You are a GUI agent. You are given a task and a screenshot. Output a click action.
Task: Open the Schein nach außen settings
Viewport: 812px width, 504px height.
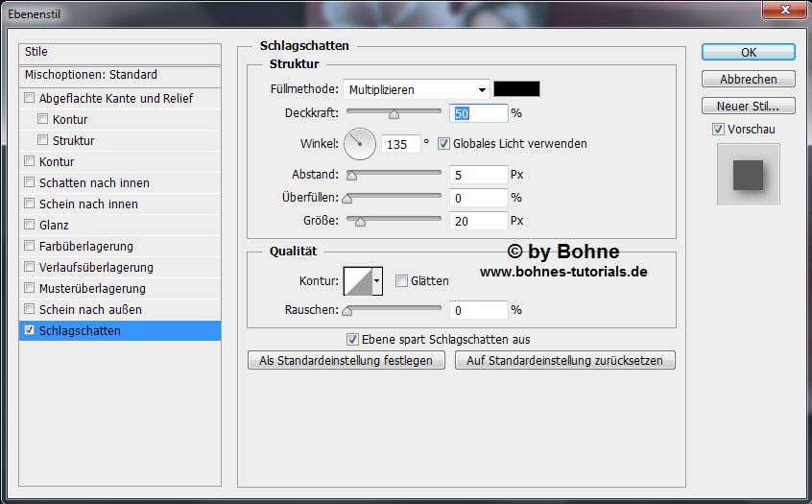90,310
